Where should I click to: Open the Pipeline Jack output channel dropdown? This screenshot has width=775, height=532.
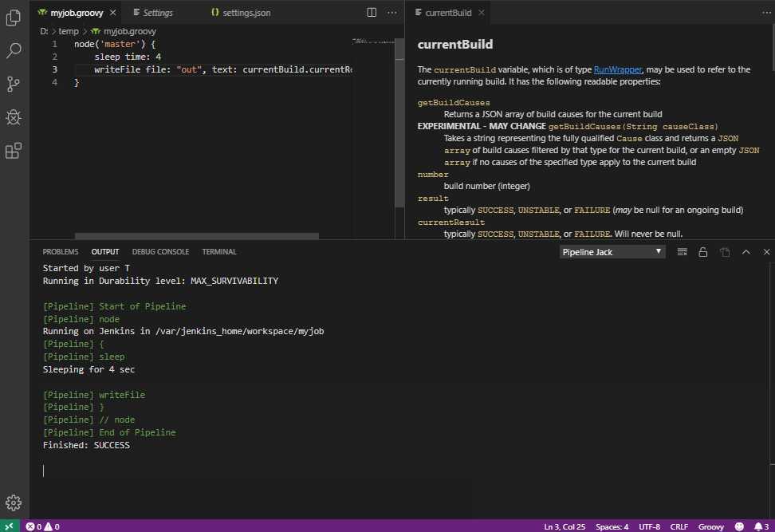point(612,252)
